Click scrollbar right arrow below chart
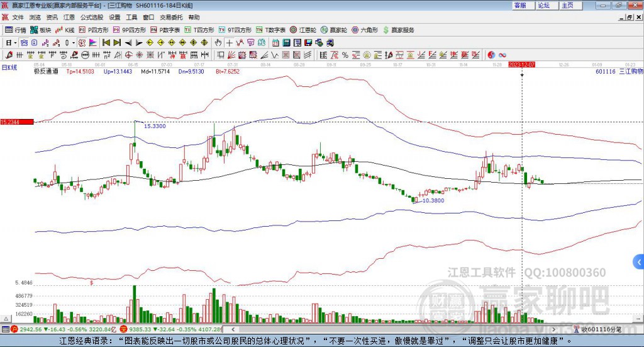 [553, 329]
